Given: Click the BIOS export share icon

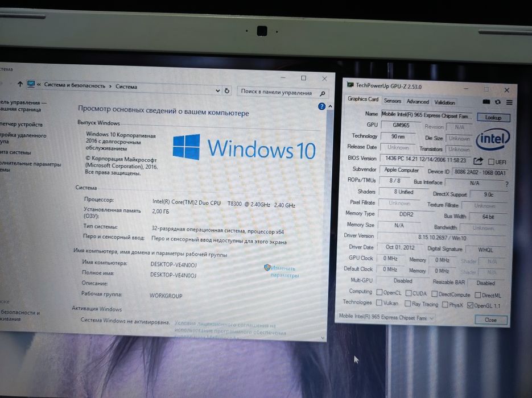Looking at the screenshot, I should tap(478, 161).
